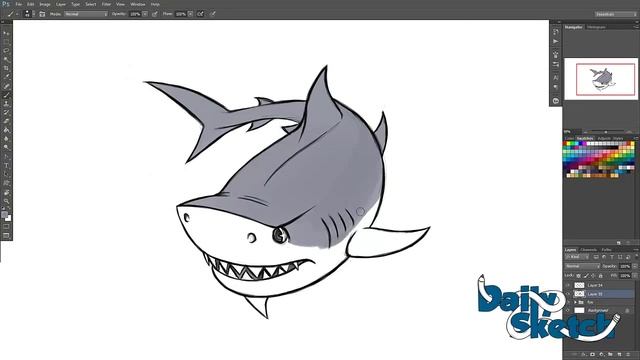
Task: Select the Hand tool
Action: (6, 192)
